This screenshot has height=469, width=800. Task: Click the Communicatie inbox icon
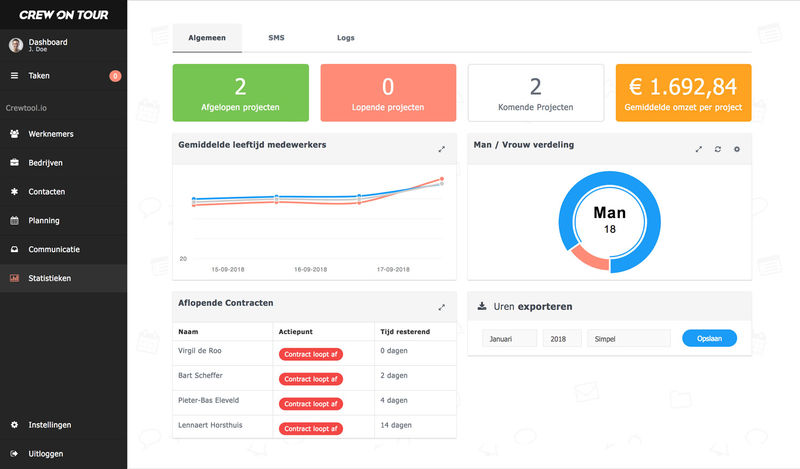pyautogui.click(x=14, y=249)
